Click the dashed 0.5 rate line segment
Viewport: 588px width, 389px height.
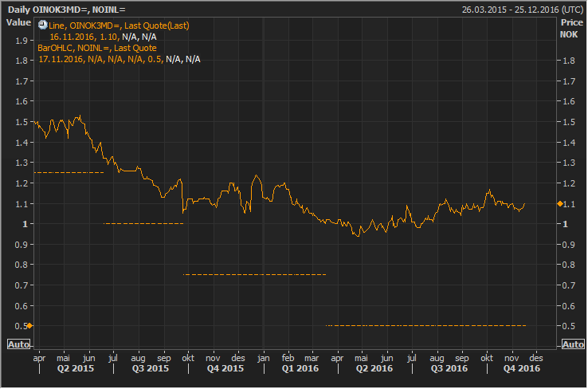tap(425, 325)
